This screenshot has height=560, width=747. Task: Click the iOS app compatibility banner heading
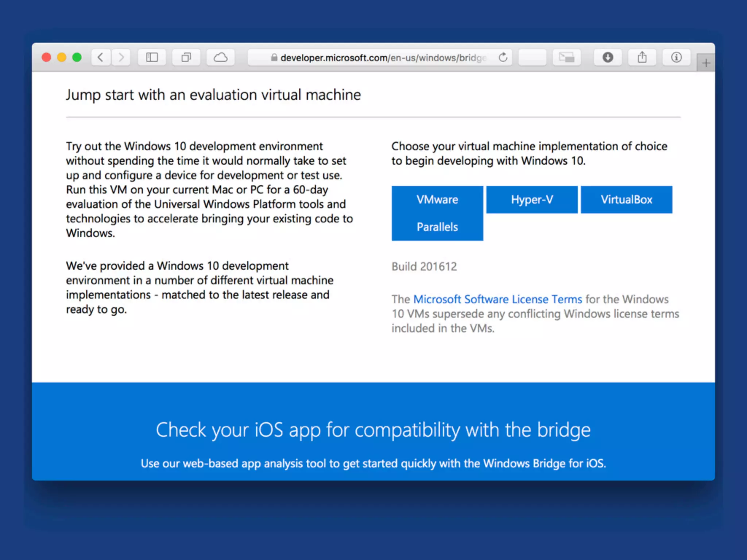click(x=373, y=430)
